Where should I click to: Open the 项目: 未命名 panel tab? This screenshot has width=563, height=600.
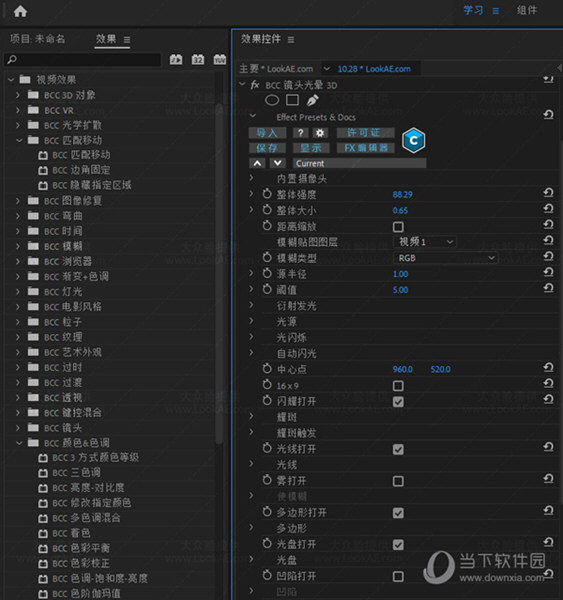[38, 39]
